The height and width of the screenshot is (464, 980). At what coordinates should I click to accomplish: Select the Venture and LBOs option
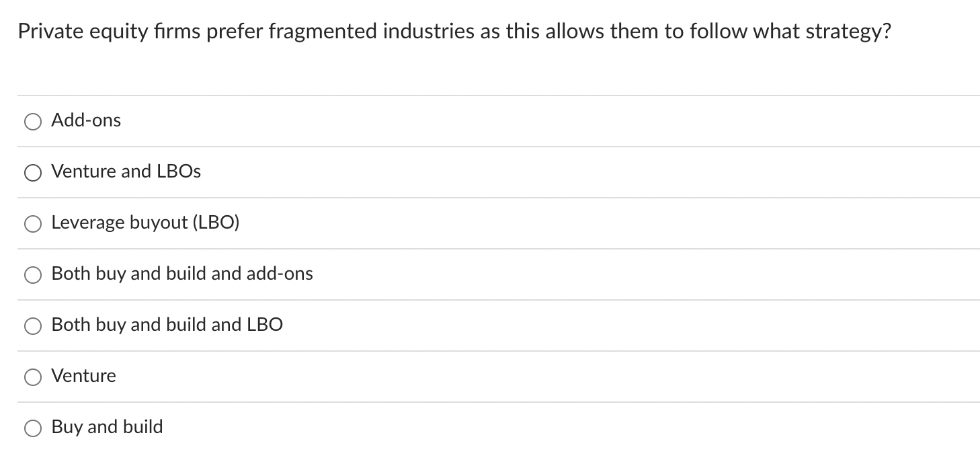(32, 172)
